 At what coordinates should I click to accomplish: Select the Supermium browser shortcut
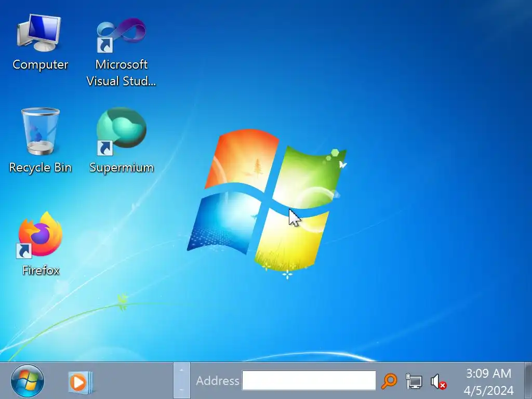[122, 140]
